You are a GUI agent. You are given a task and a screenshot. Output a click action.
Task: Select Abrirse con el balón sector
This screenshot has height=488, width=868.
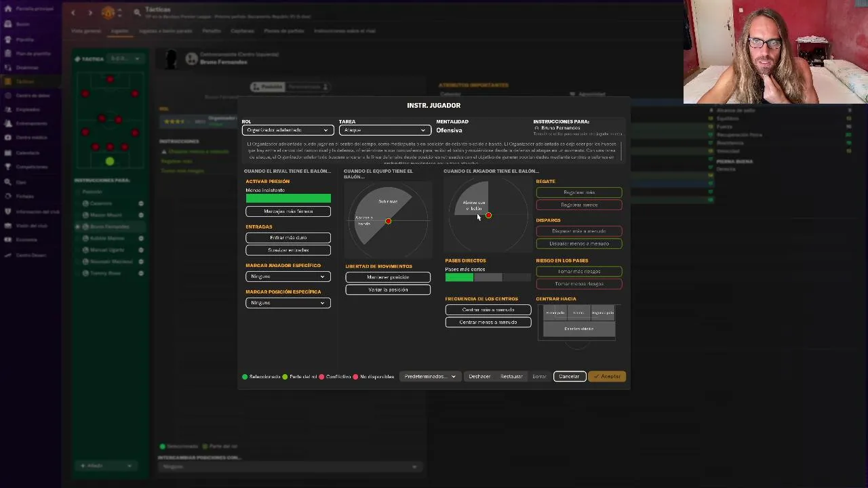pyautogui.click(x=473, y=203)
